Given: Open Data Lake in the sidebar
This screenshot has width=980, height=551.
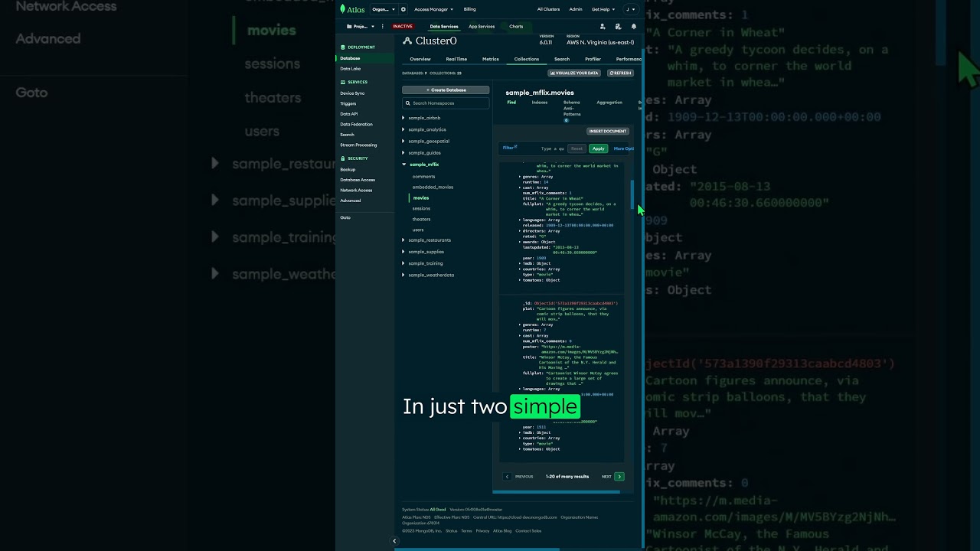Looking at the screenshot, I should [x=351, y=69].
